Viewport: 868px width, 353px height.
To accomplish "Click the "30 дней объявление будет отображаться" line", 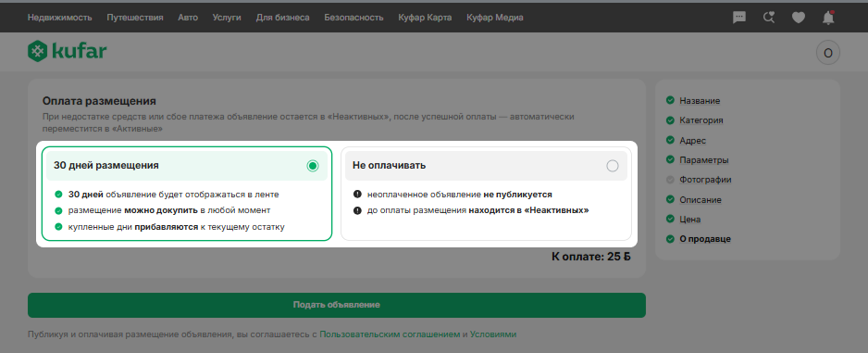I will pos(173,195).
